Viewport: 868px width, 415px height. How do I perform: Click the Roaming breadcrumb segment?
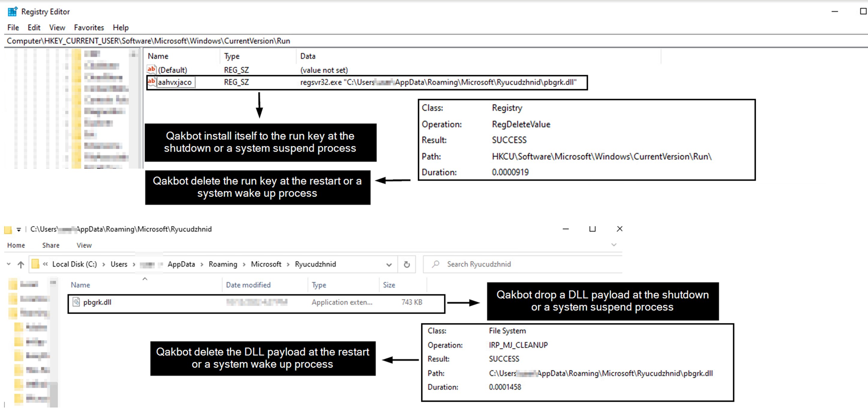click(x=223, y=264)
